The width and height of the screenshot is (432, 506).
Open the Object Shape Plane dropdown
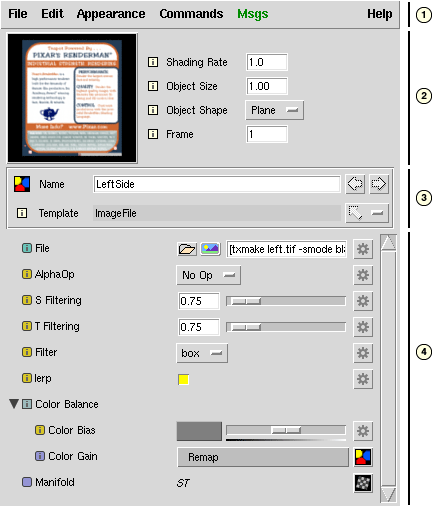(x=274, y=110)
